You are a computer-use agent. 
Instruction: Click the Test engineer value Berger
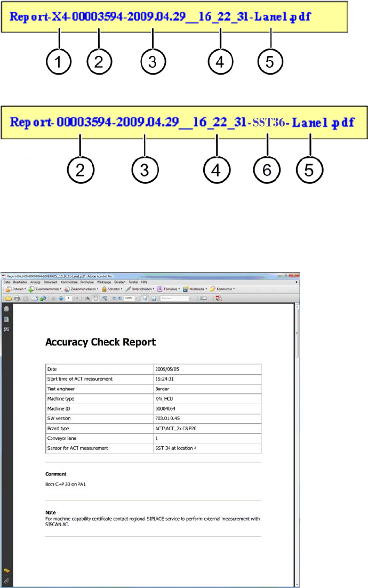[x=163, y=389]
